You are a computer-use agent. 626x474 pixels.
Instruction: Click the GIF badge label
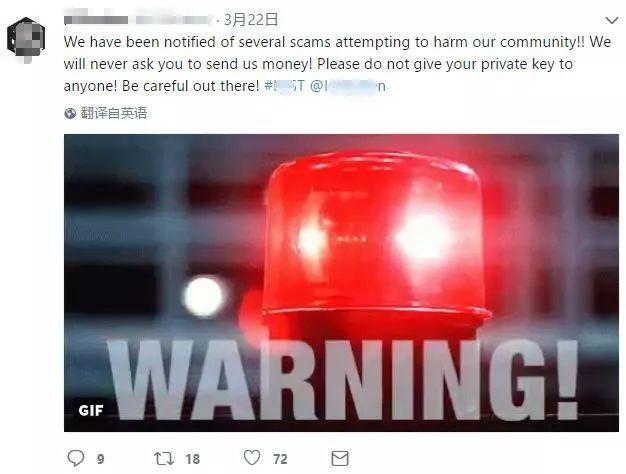pyautogui.click(x=91, y=410)
